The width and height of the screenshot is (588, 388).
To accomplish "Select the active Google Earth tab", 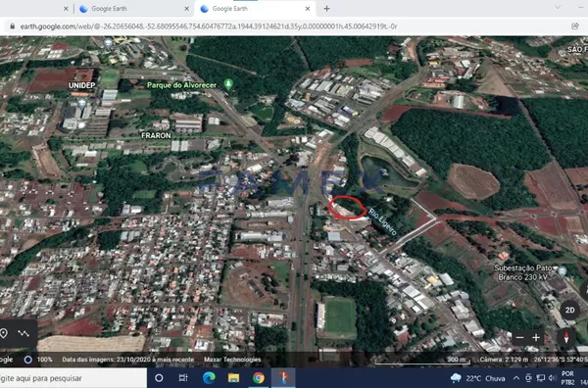I will click(x=255, y=9).
